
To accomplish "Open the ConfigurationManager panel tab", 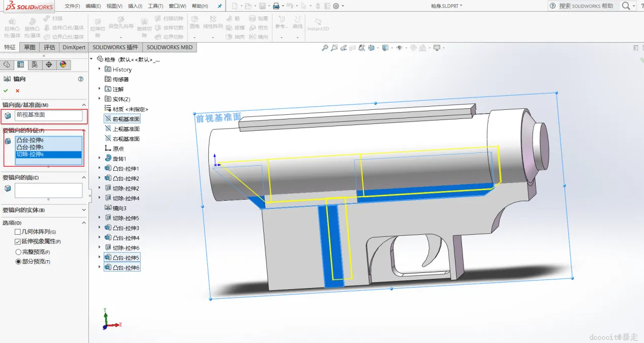I will pos(35,65).
